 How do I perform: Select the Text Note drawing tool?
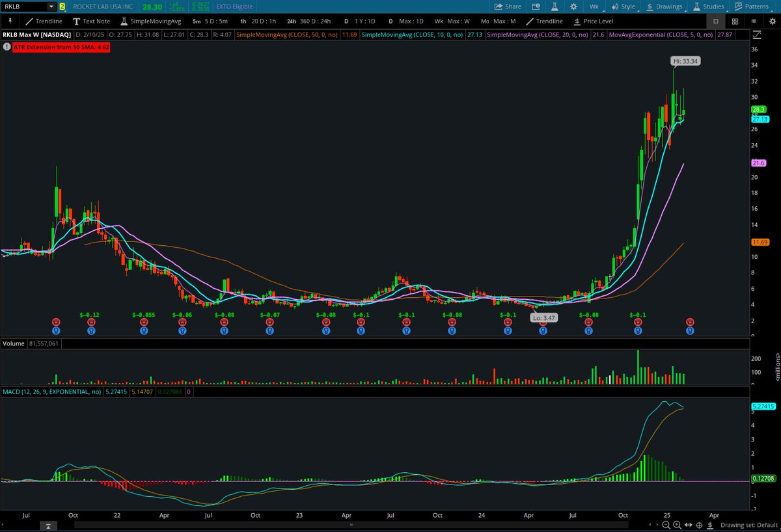pos(91,21)
